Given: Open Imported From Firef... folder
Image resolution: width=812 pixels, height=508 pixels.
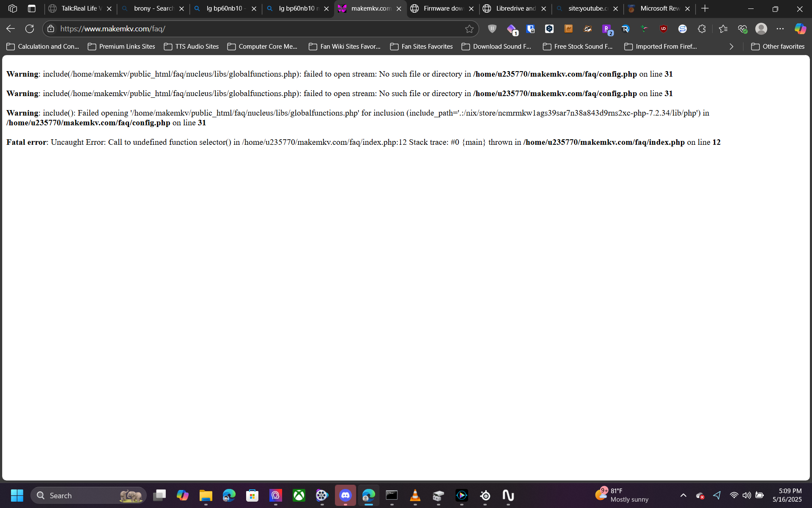Looking at the screenshot, I should click(x=661, y=47).
